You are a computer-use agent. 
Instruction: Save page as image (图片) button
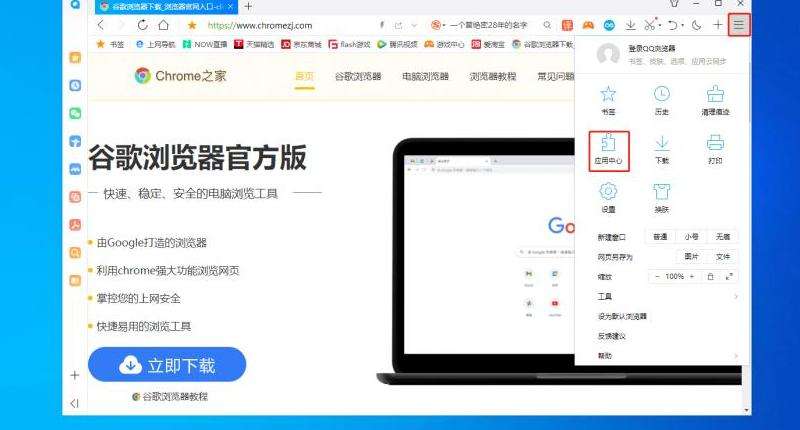pyautogui.click(x=691, y=257)
